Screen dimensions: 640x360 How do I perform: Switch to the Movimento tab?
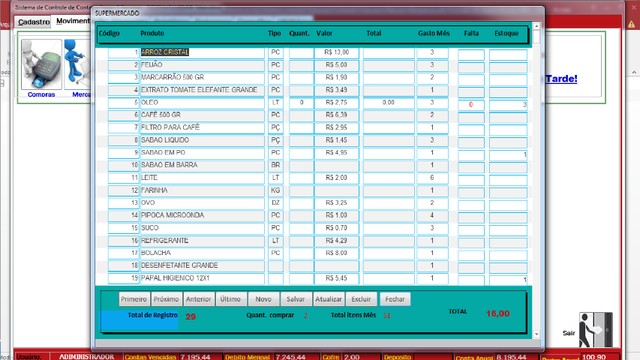[73, 21]
